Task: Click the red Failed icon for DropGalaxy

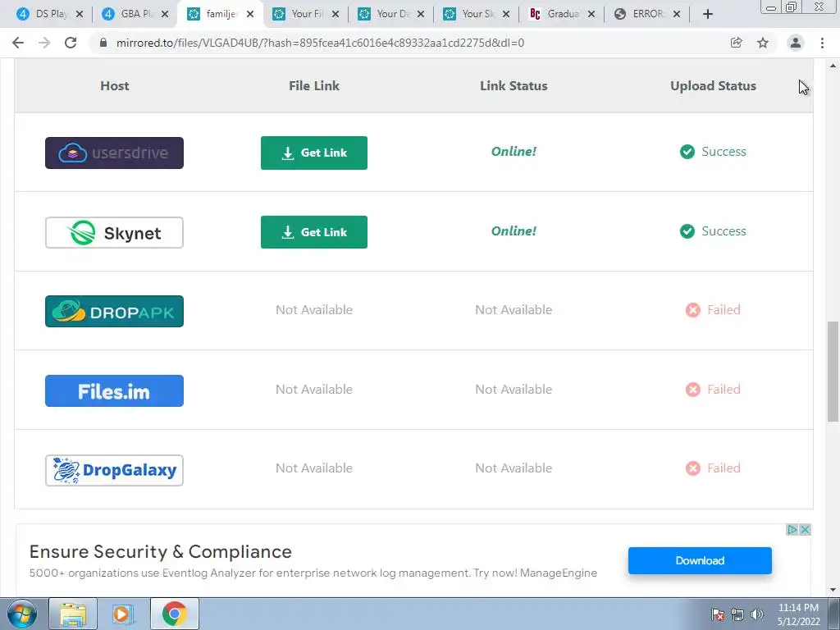Action: [692, 468]
